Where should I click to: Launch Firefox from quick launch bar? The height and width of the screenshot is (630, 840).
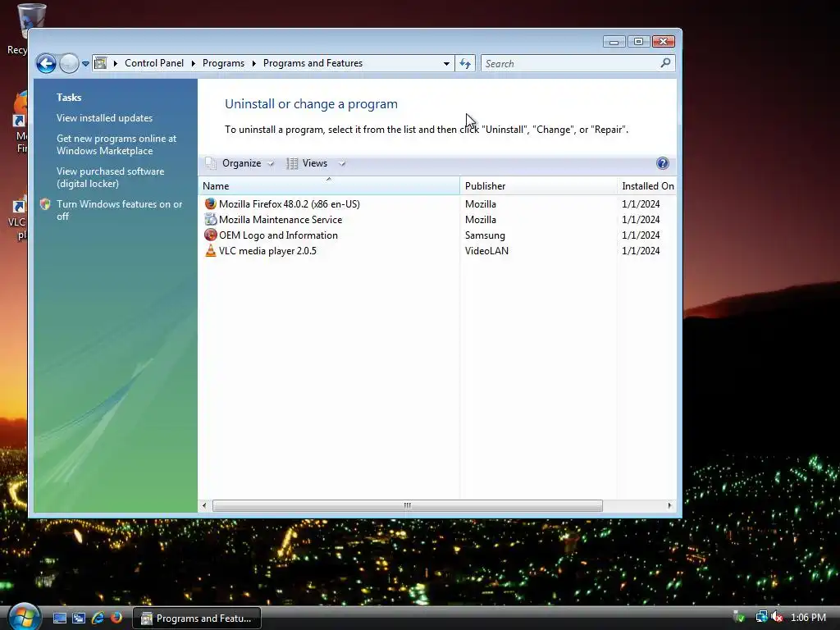(x=116, y=619)
